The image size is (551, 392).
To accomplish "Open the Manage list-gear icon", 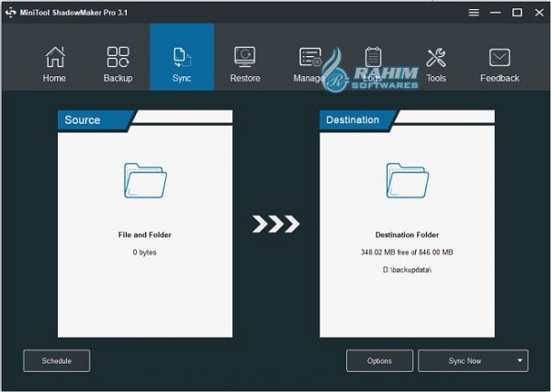I will click(x=310, y=57).
